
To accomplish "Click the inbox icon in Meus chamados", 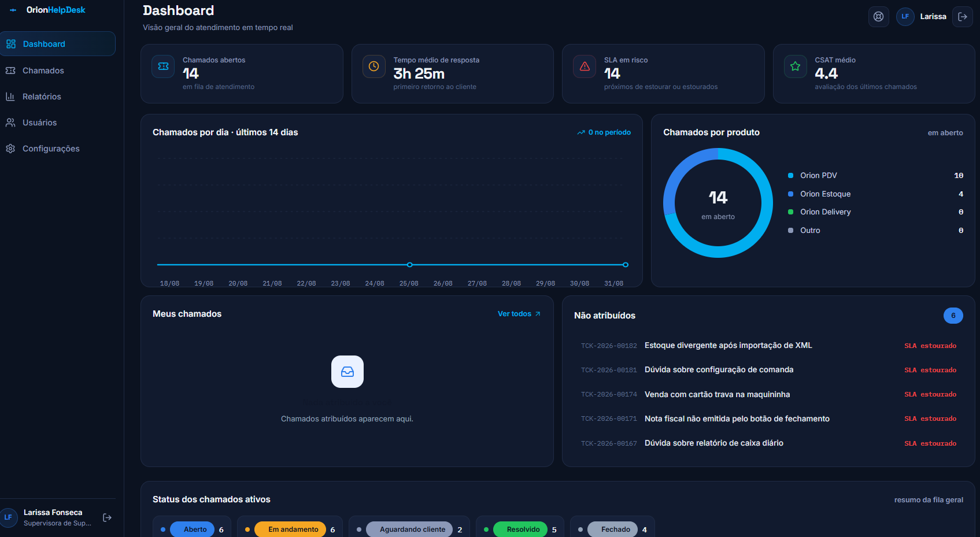I will pos(347,372).
